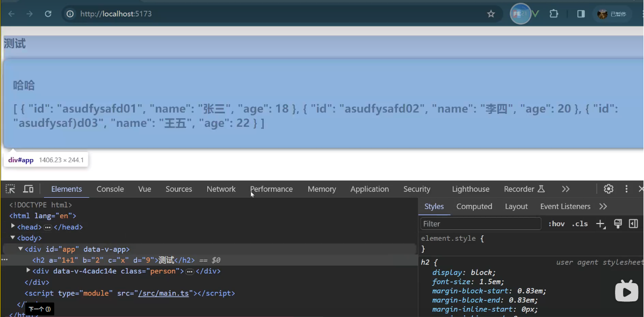The width and height of the screenshot is (644, 317).
Task: Switch to the Console tab
Action: pos(110,189)
